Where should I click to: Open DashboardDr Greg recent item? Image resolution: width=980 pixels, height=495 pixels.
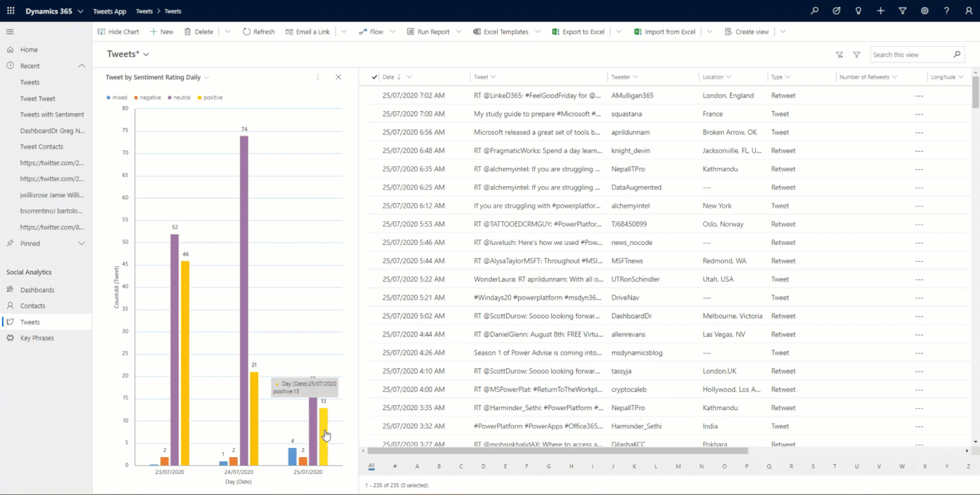click(x=52, y=131)
